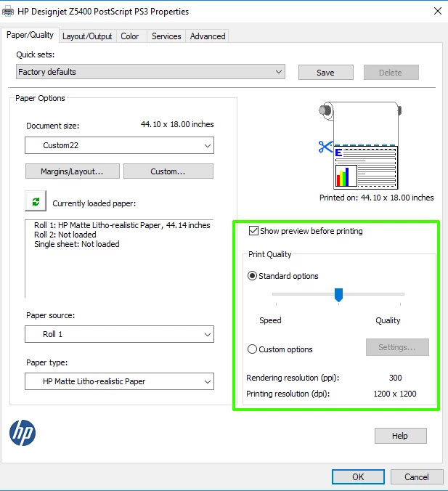Image resolution: width=448 pixels, height=491 pixels.
Task: Confirm with the OK button
Action: (x=358, y=476)
